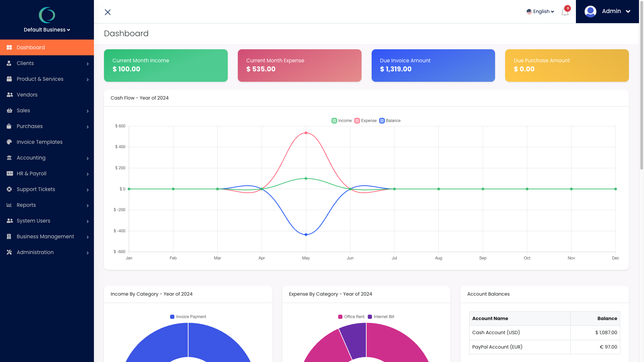The image size is (644, 362).
Task: Toggle Office Rent legend color swatch
Action: point(340,317)
